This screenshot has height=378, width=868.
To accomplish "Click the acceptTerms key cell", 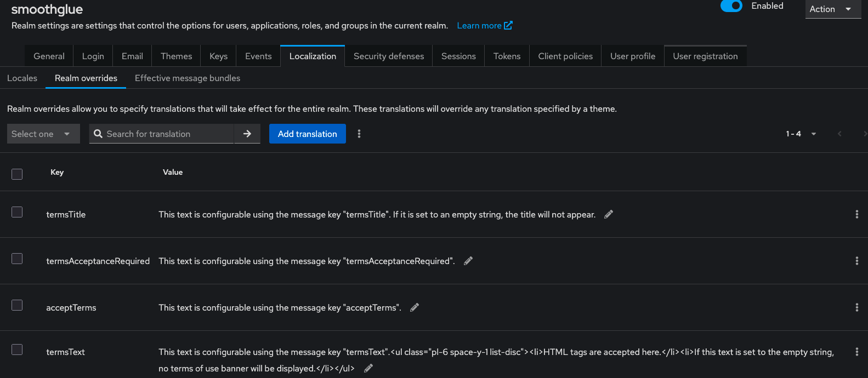I will point(71,307).
